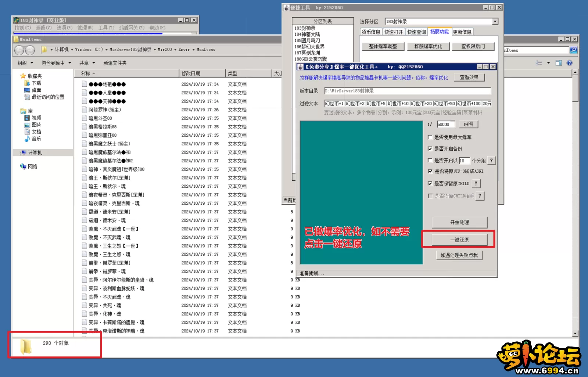Toggle 是否保留原CHILD checkbox
Image resolution: width=588 pixels, height=377 pixels.
point(430,183)
